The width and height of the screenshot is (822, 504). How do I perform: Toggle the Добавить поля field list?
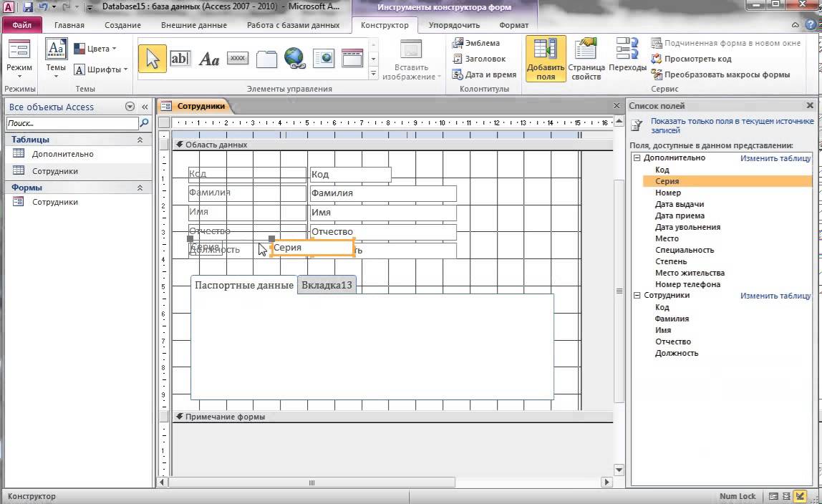pos(546,59)
